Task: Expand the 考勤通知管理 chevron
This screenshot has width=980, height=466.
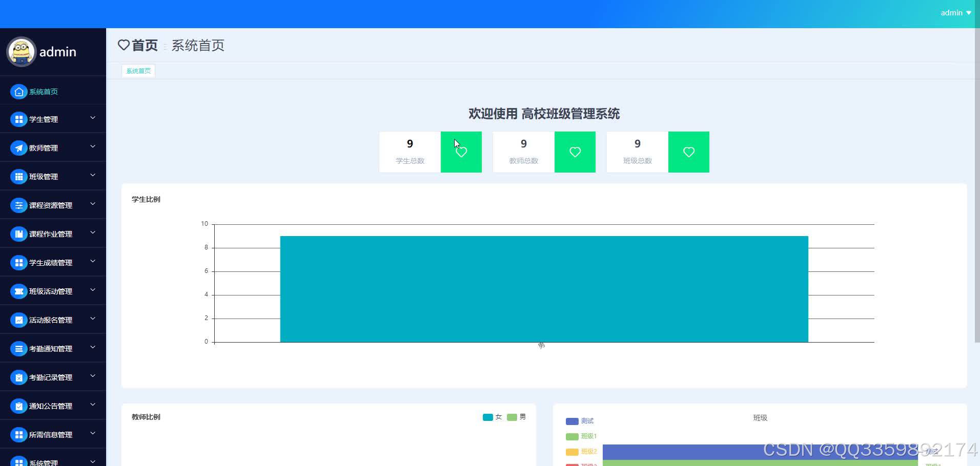Action: pos(93,348)
